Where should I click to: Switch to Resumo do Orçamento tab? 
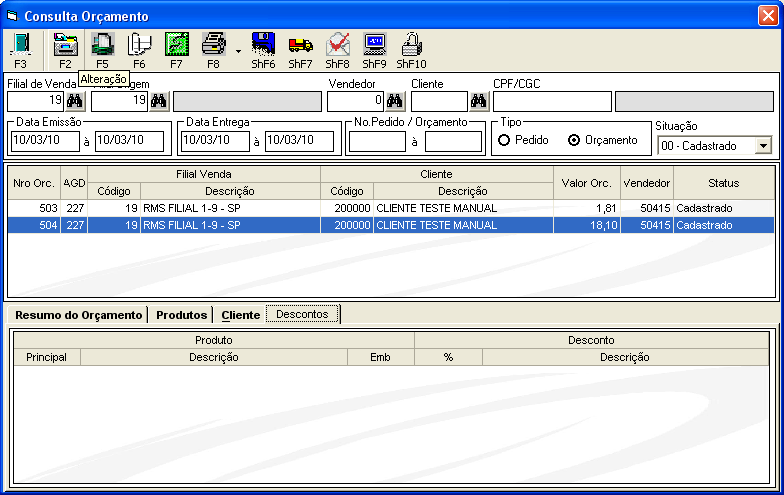pos(78,315)
